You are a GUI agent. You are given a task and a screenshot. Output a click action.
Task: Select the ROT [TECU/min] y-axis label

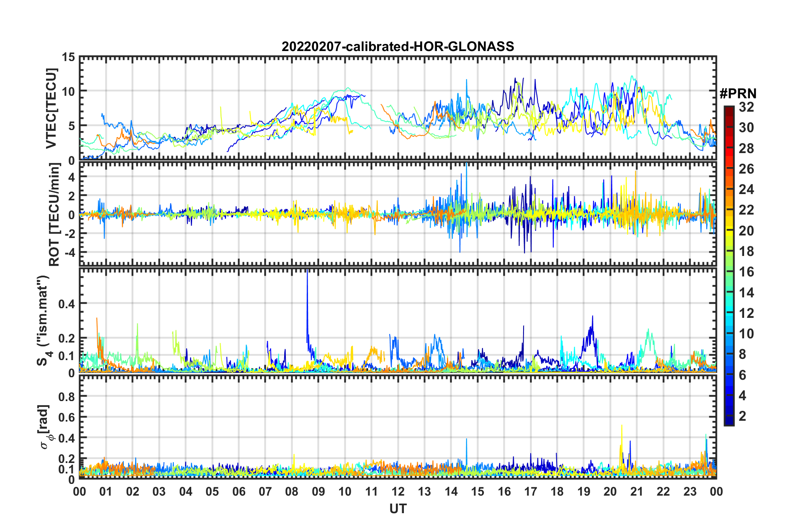[54, 215]
